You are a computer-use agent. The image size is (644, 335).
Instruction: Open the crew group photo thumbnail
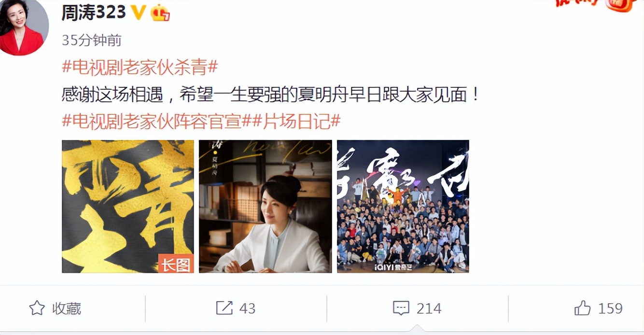(x=403, y=206)
